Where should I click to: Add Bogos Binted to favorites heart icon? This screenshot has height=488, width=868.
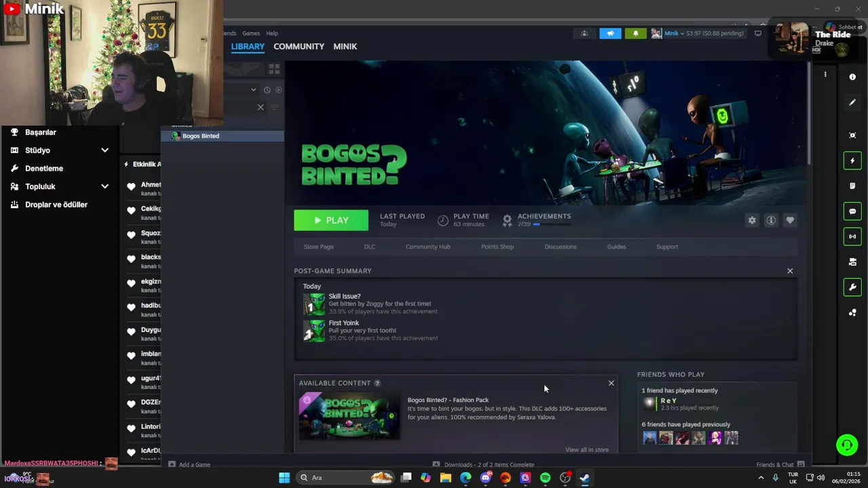[790, 220]
